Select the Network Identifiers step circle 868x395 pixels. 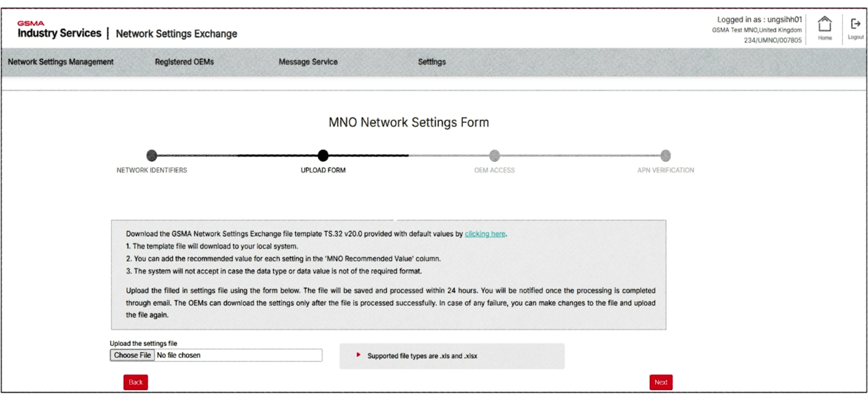point(151,155)
